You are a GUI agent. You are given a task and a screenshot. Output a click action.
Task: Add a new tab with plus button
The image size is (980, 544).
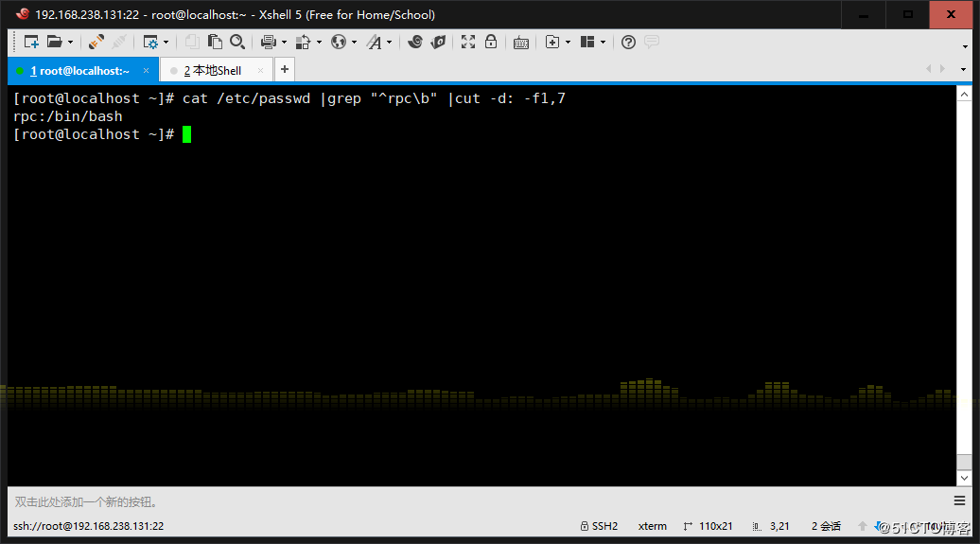pos(285,69)
